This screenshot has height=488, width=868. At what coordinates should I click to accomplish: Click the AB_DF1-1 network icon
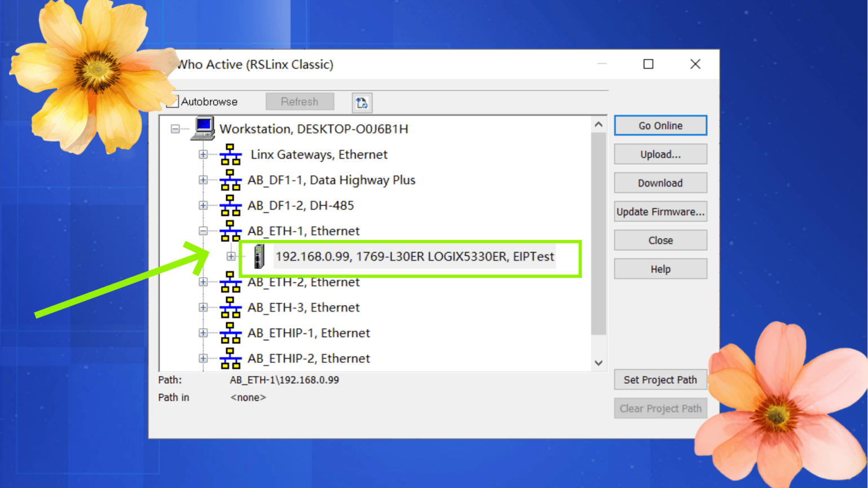(230, 180)
